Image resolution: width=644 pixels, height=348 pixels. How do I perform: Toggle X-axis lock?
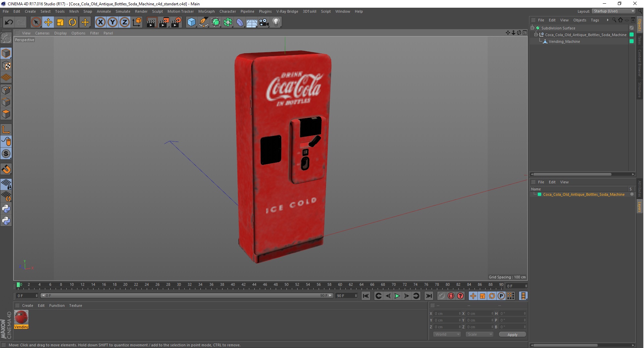coord(100,22)
